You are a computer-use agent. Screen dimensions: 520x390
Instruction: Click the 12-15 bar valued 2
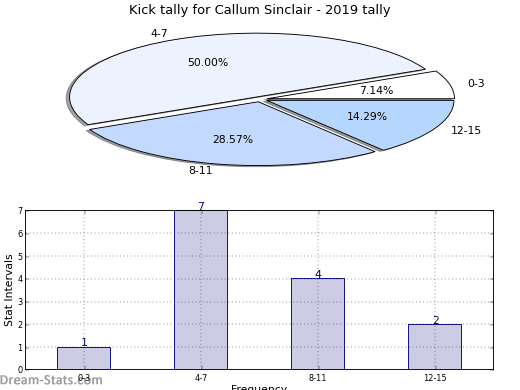click(x=435, y=347)
